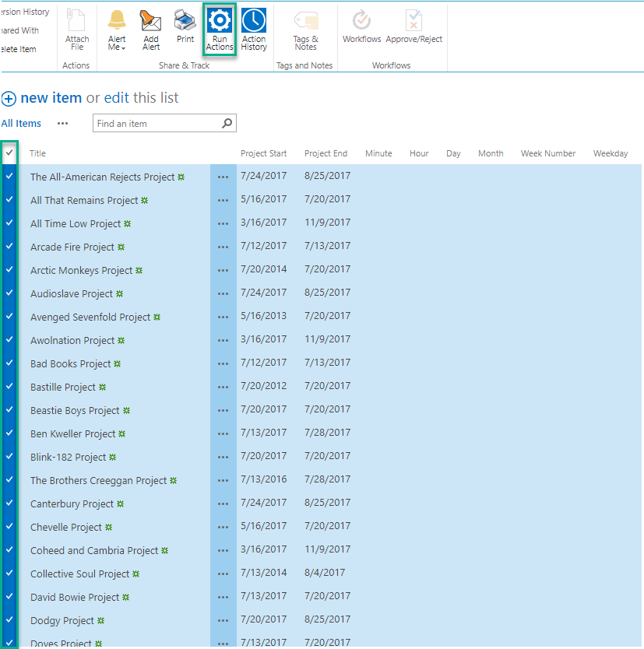Viewport: 644px width, 649px height.
Task: Open ellipsis menu for Bastille Project
Action: tap(223, 388)
